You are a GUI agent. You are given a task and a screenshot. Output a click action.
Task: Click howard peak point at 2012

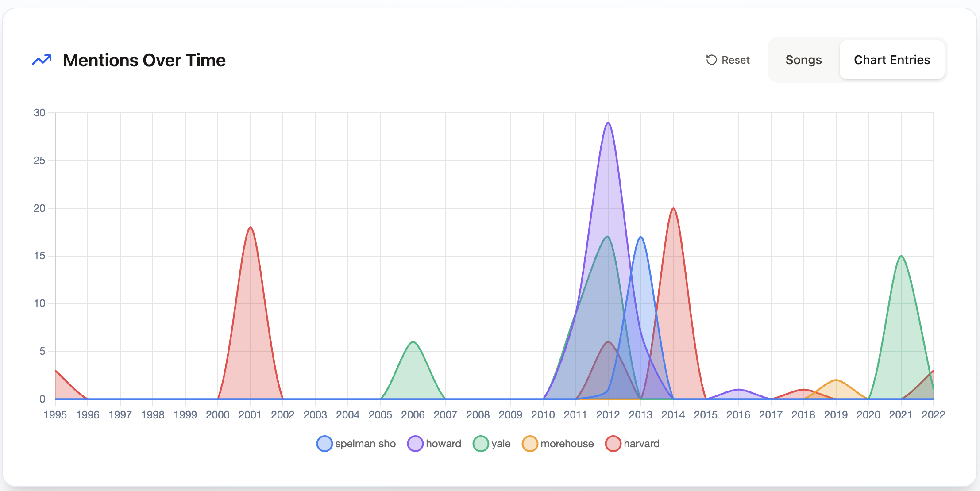point(608,123)
